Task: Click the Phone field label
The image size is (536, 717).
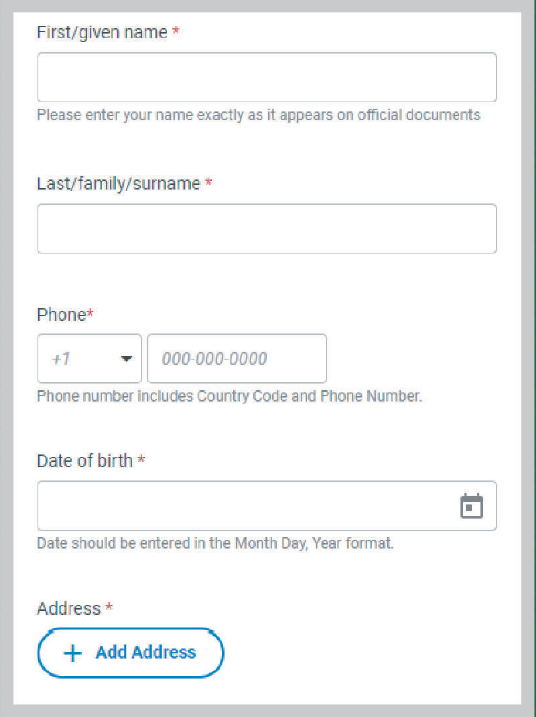Action: point(61,315)
